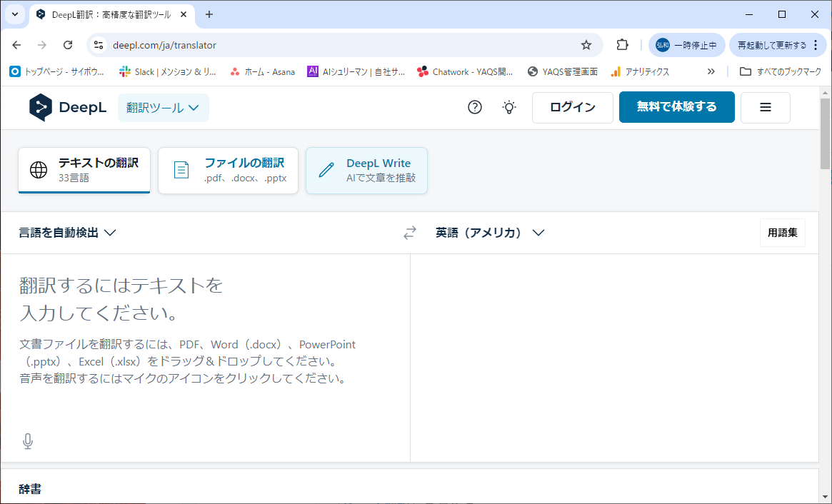The image size is (832, 504).
Task: Minimize the browser window
Action: [x=749, y=14]
